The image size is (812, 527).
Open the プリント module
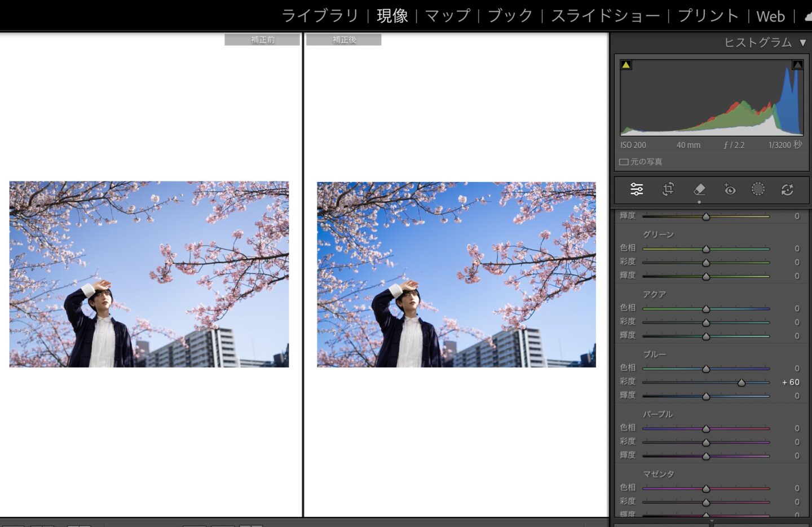(x=708, y=16)
